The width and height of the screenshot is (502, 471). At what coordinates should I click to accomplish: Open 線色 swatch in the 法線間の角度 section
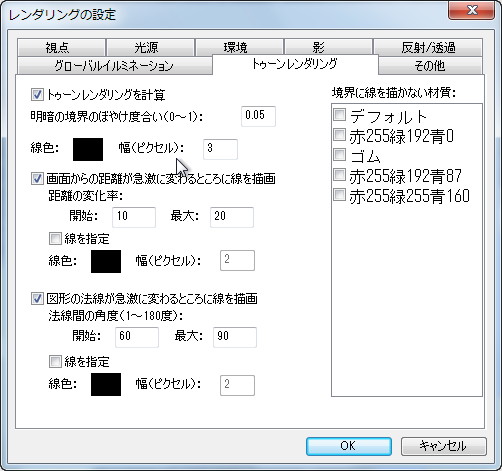tap(106, 384)
